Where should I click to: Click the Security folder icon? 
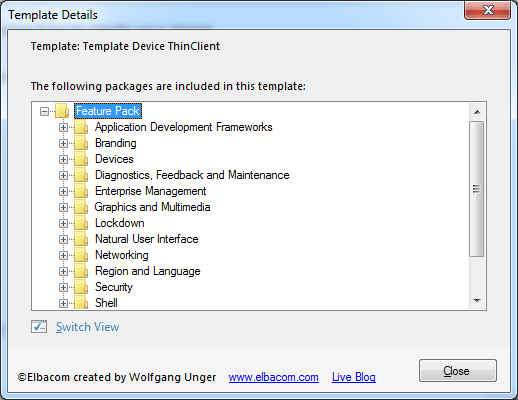point(81,287)
